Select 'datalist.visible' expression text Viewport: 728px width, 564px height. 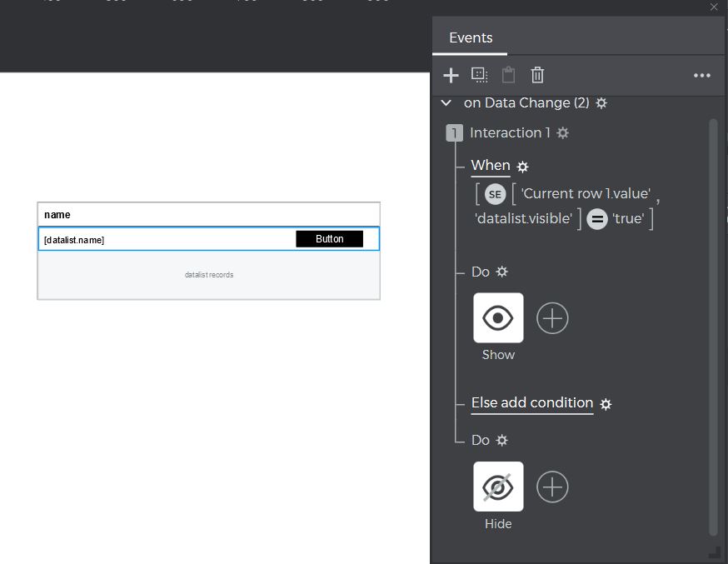click(524, 218)
